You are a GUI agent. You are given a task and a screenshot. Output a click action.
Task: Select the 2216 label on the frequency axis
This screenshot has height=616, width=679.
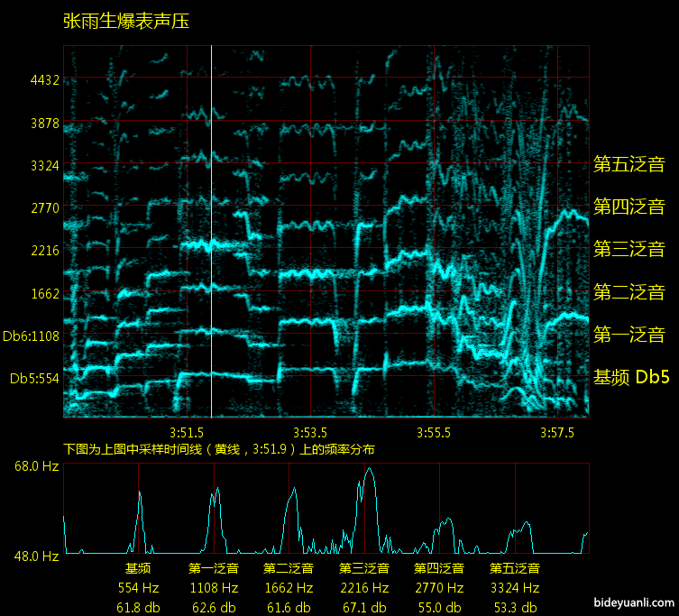tap(44, 251)
